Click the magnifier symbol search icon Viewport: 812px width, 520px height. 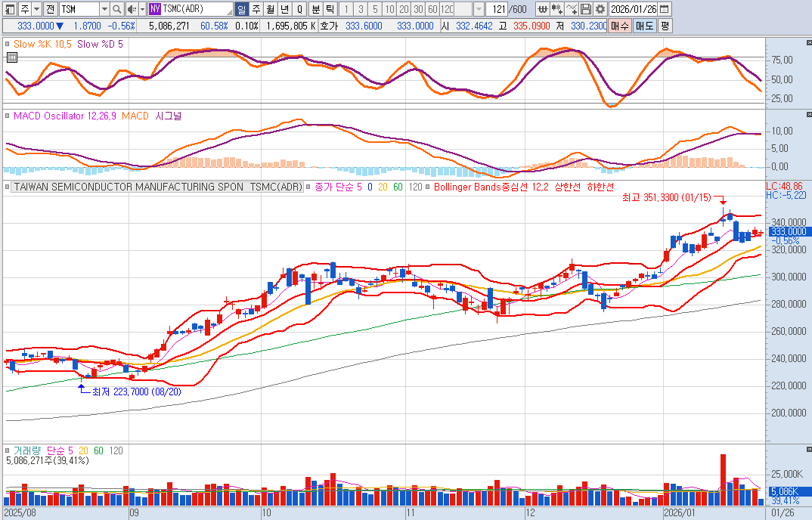tap(116, 9)
